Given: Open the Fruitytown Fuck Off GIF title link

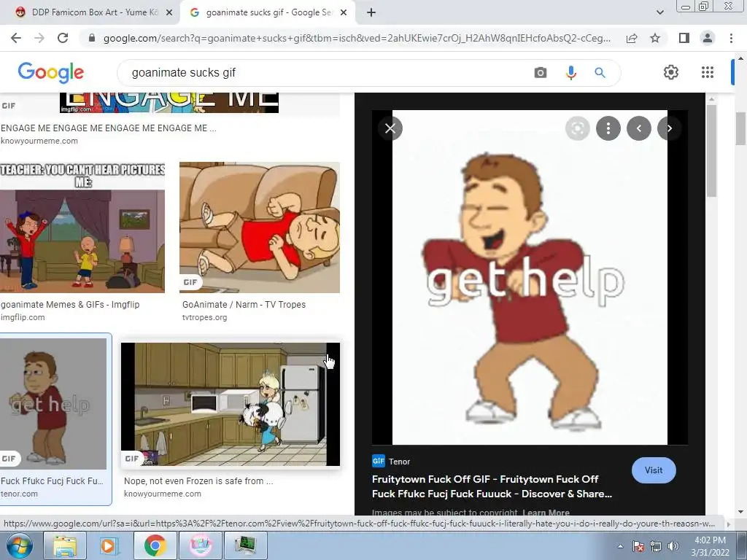Looking at the screenshot, I should (492, 486).
